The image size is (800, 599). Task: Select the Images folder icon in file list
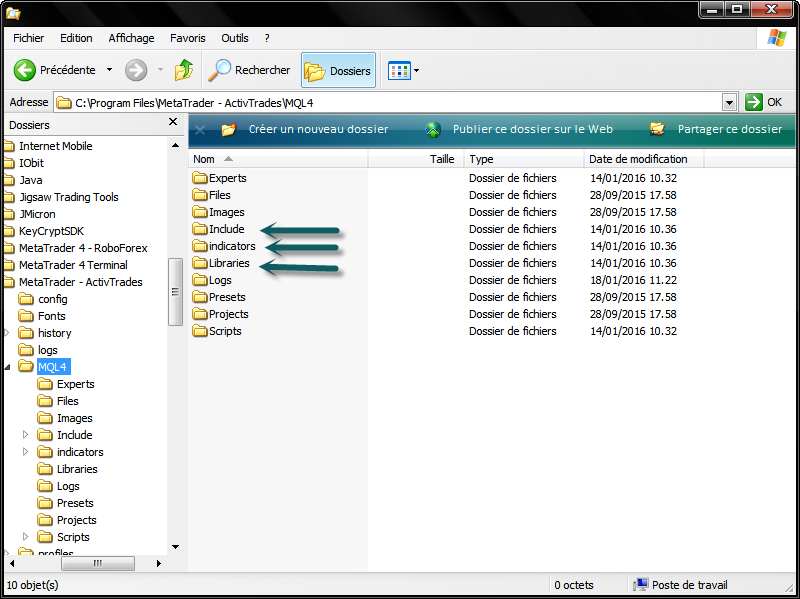(200, 212)
